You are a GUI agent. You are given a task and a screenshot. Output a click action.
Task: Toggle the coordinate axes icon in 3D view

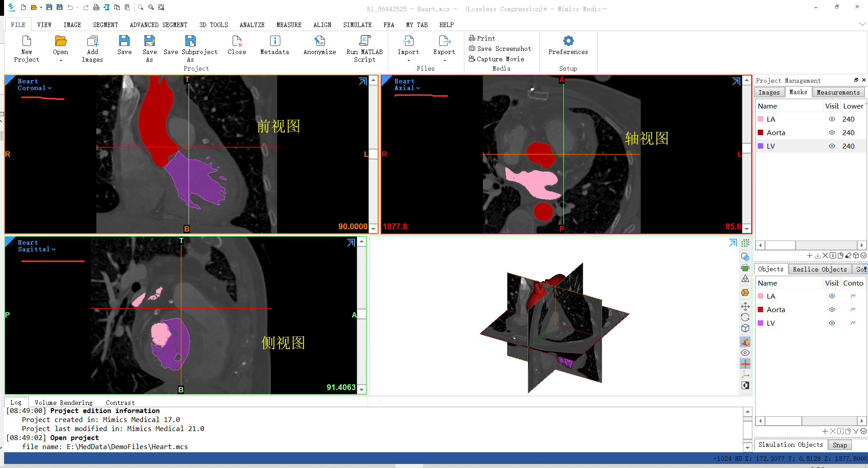(745, 374)
